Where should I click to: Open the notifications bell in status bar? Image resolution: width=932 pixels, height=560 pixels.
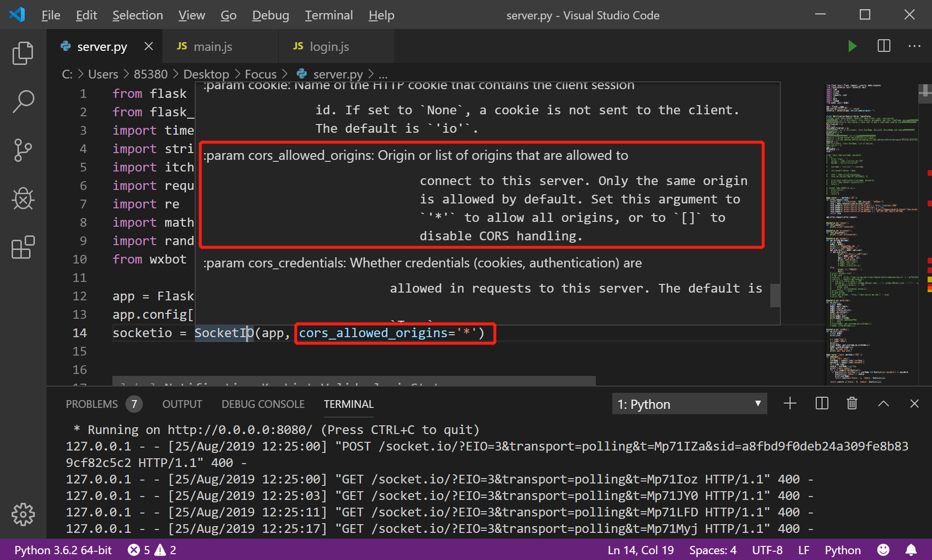click(x=911, y=550)
